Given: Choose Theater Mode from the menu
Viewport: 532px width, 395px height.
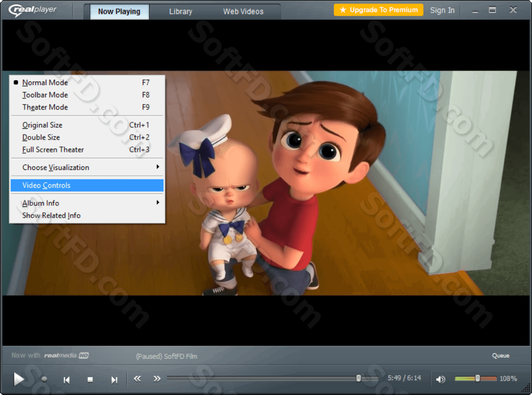Looking at the screenshot, I should [x=87, y=107].
